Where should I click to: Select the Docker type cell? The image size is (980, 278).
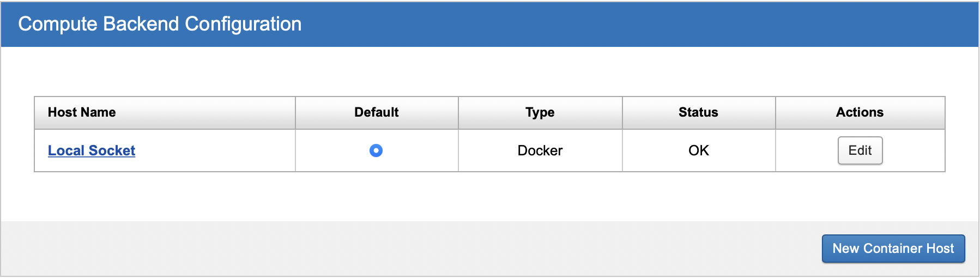click(540, 150)
